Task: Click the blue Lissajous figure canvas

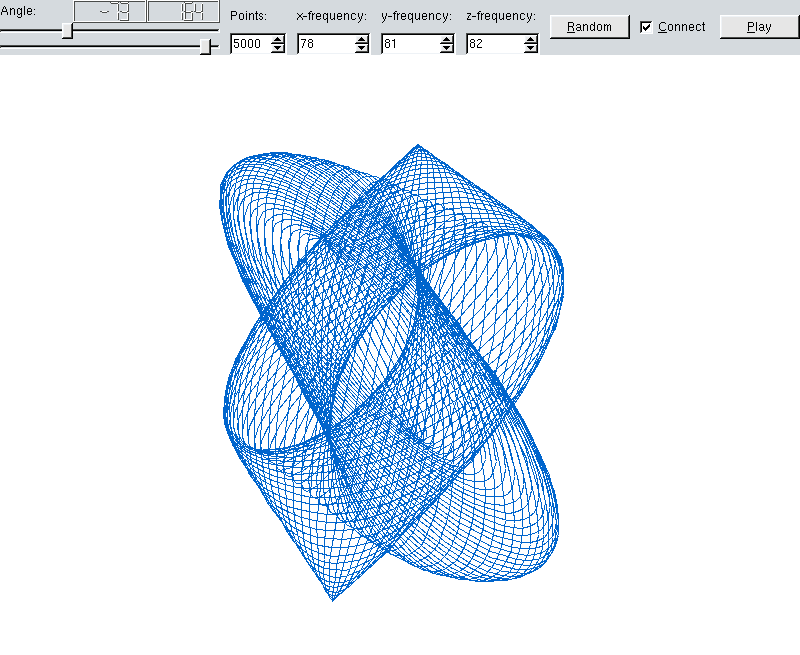Action: (391, 372)
